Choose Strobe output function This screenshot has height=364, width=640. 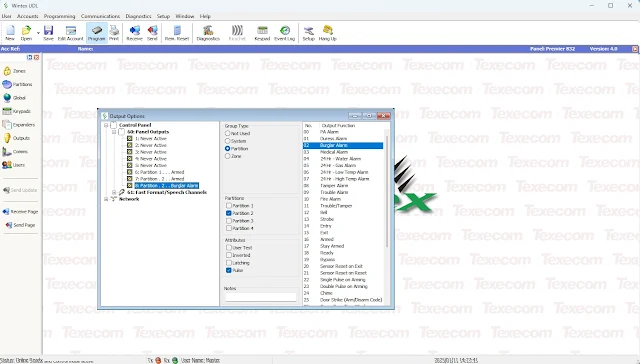[x=343, y=219]
